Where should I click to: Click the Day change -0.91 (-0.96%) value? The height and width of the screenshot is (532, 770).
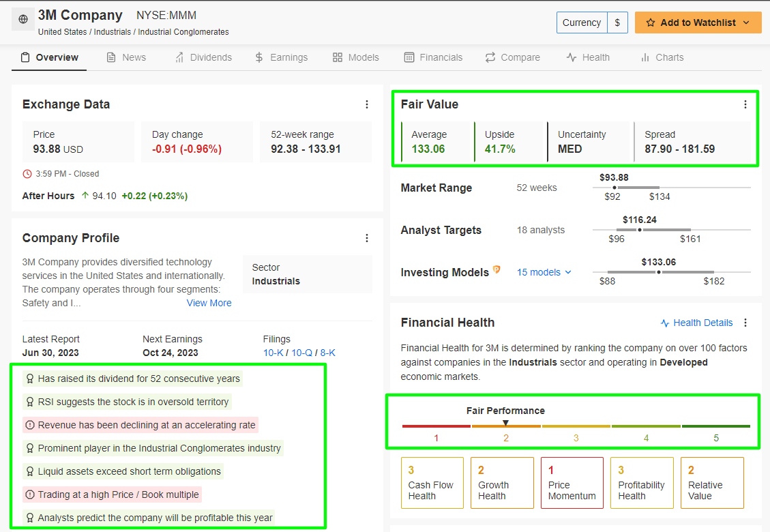[x=187, y=149]
